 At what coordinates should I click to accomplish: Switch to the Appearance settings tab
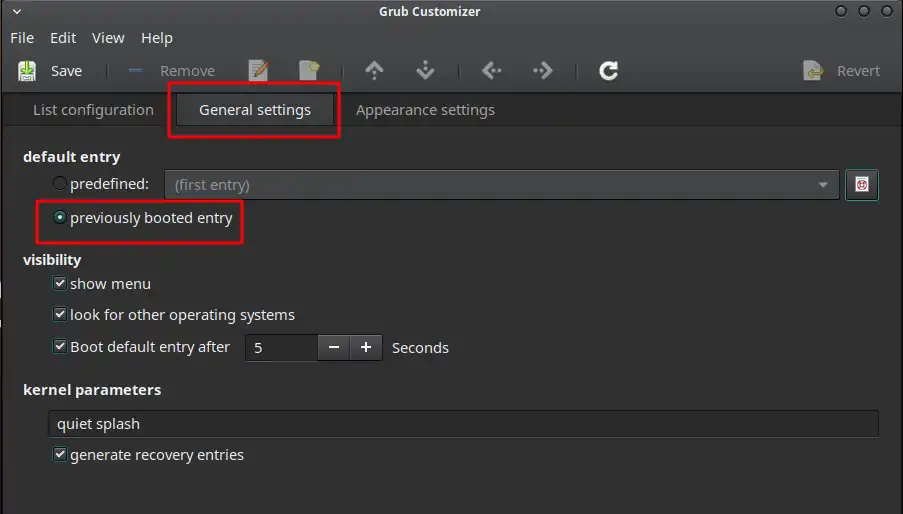(425, 110)
